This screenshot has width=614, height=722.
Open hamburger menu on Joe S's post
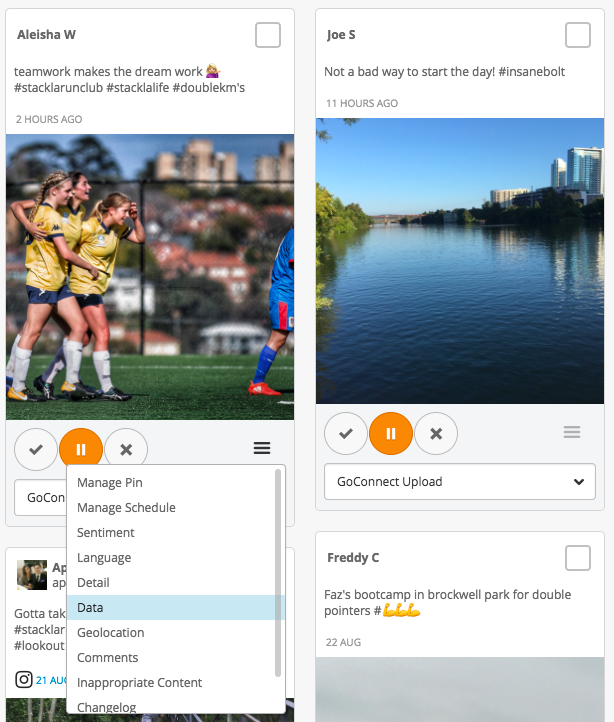(572, 432)
